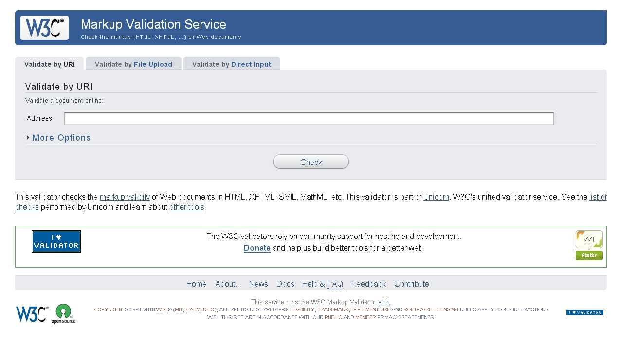Click the KEIO link in copyright line
This screenshot has height=364, width=621.
(x=208, y=309)
